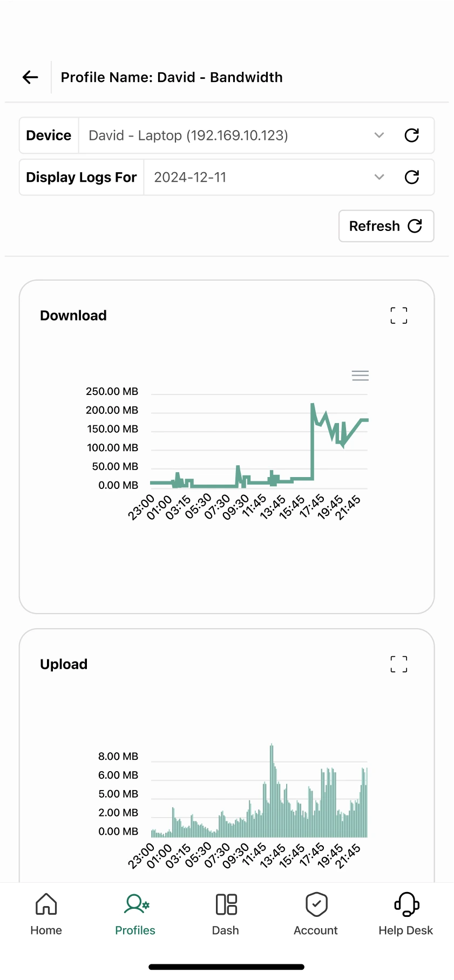Click the Refresh button

pos(387,226)
